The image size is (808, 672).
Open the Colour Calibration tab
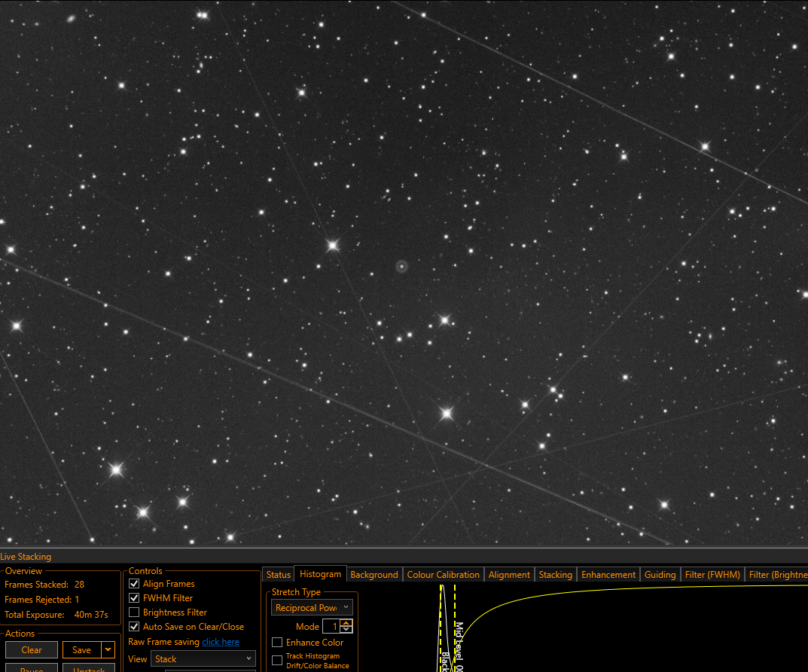tap(444, 575)
